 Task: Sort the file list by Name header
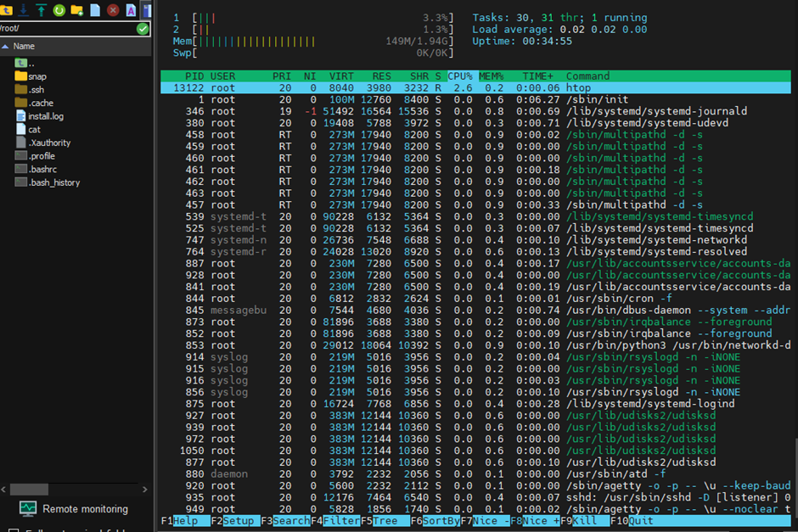(24, 47)
